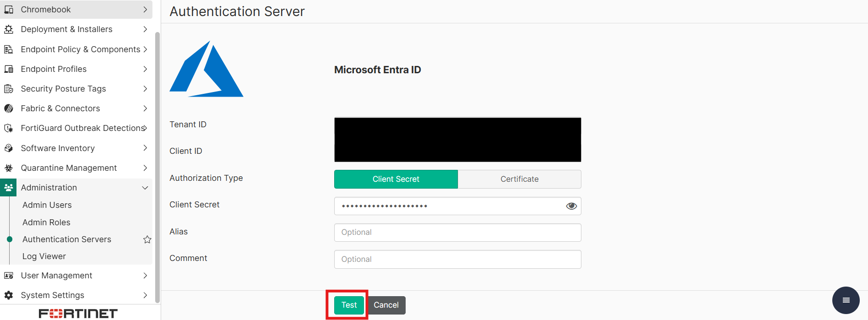The height and width of the screenshot is (320, 868).
Task: Click the Client ID label
Action: [x=186, y=151]
